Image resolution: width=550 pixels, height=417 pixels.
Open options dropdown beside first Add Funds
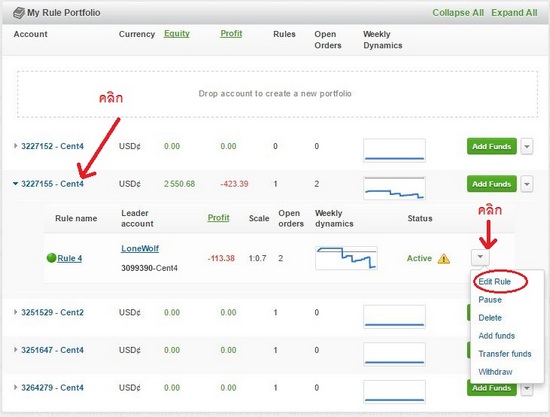point(527,146)
